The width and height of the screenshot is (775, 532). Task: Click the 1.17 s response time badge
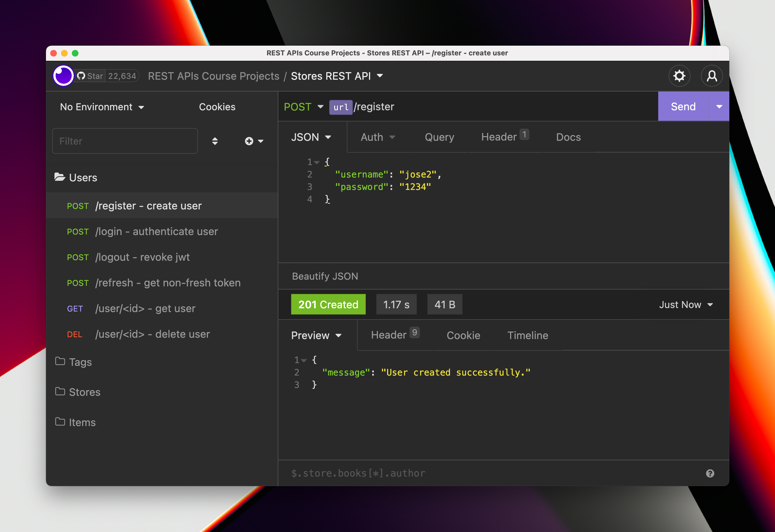point(397,304)
